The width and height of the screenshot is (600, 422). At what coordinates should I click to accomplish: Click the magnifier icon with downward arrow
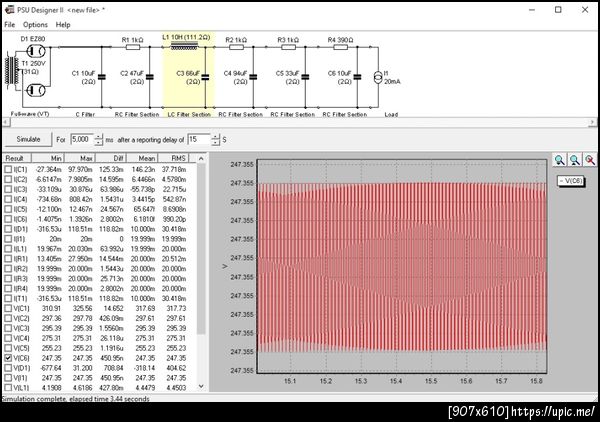click(x=559, y=160)
